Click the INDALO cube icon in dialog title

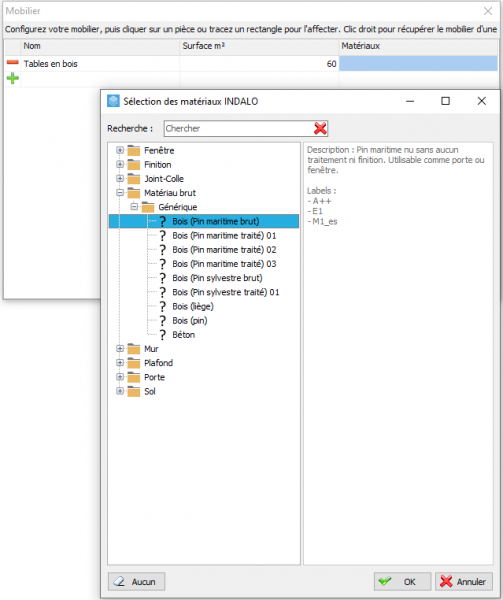point(113,101)
